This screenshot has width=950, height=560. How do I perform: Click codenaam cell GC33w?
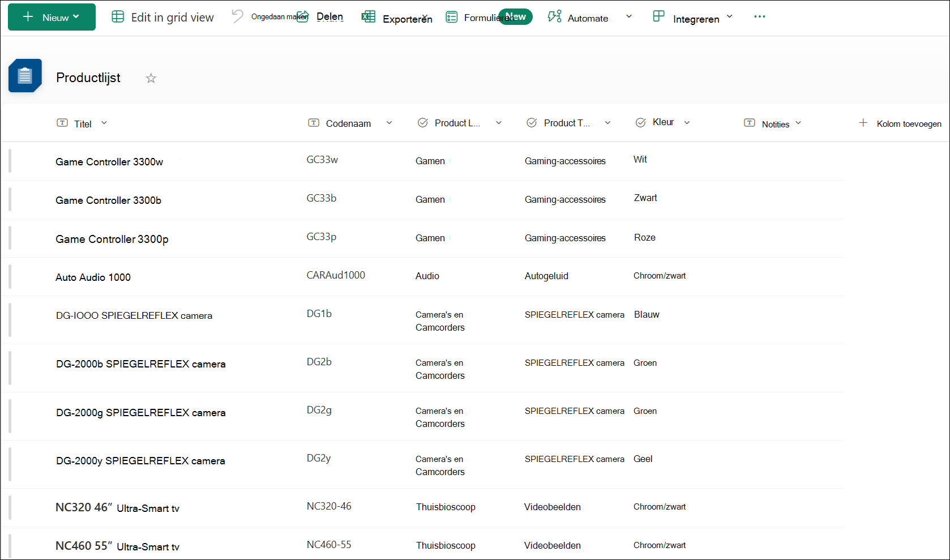click(322, 160)
